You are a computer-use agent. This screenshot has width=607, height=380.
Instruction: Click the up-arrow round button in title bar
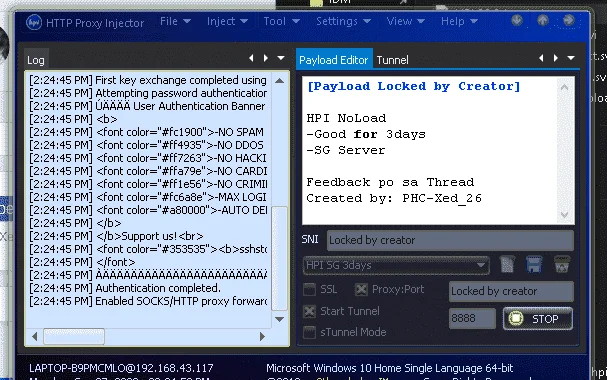(x=543, y=20)
